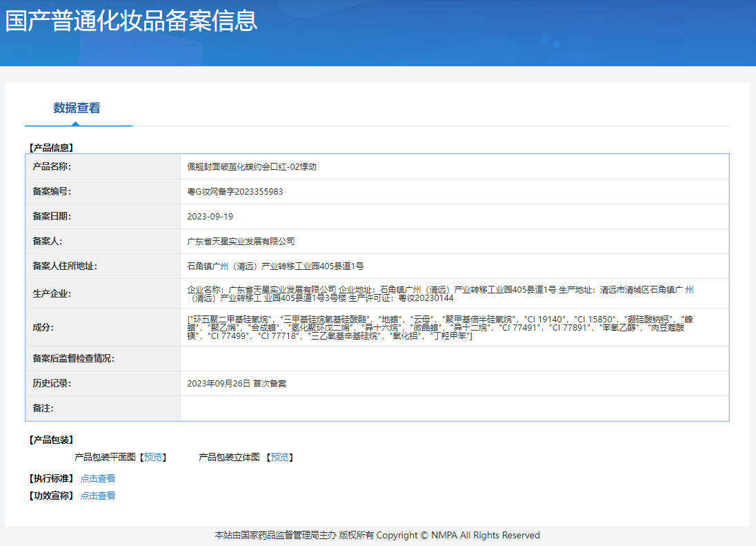Open 预览 link for 产品包装立体图
The width and height of the screenshot is (756, 546).
279,457
